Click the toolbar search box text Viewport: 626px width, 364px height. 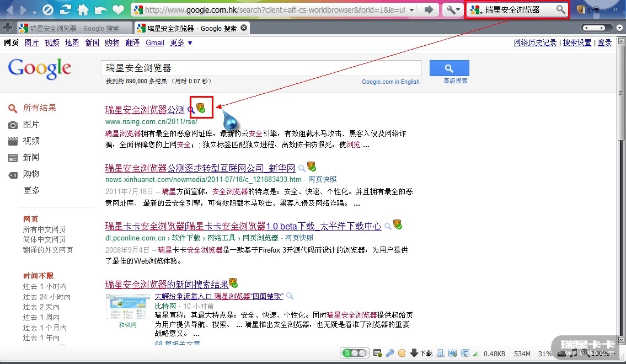click(512, 9)
